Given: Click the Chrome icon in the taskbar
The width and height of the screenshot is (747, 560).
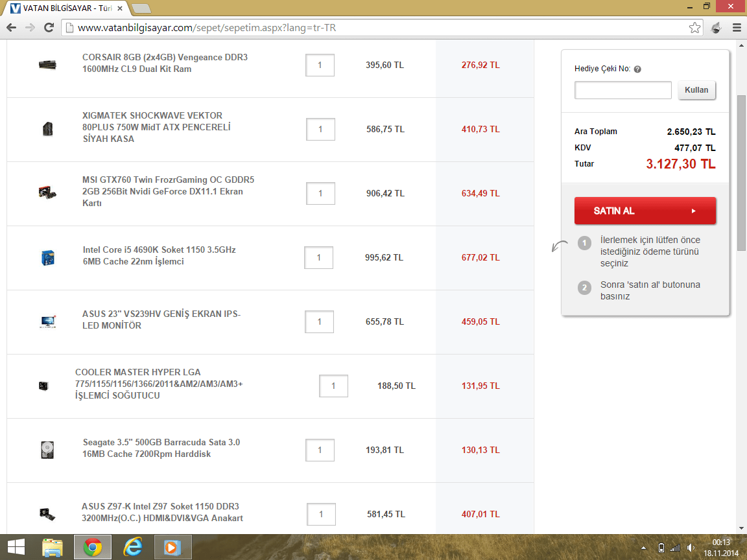Looking at the screenshot, I should tap(93, 547).
